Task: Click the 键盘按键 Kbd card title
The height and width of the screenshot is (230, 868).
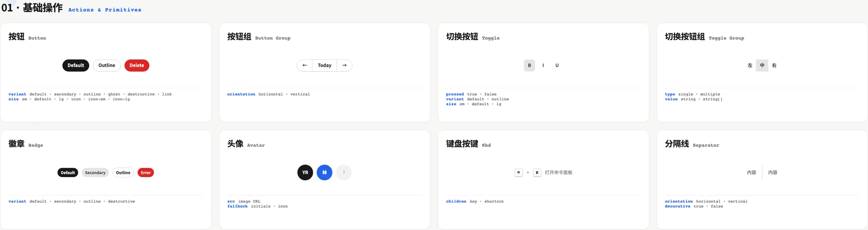Action: (x=468, y=144)
